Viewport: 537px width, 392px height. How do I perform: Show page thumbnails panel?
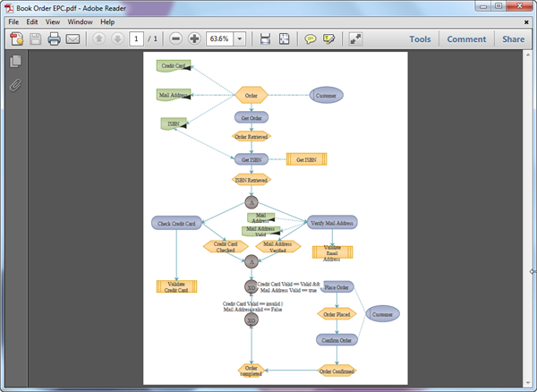pyautogui.click(x=15, y=62)
